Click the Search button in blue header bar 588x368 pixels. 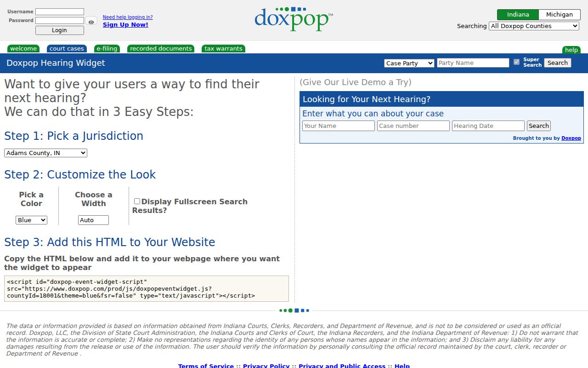(x=558, y=63)
